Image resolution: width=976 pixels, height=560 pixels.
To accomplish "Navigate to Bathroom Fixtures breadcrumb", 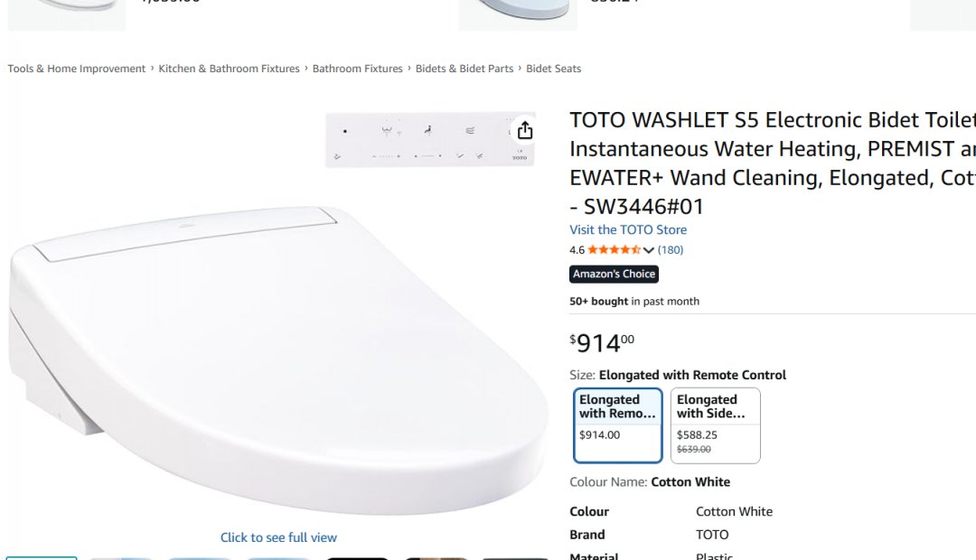I will click(357, 69).
